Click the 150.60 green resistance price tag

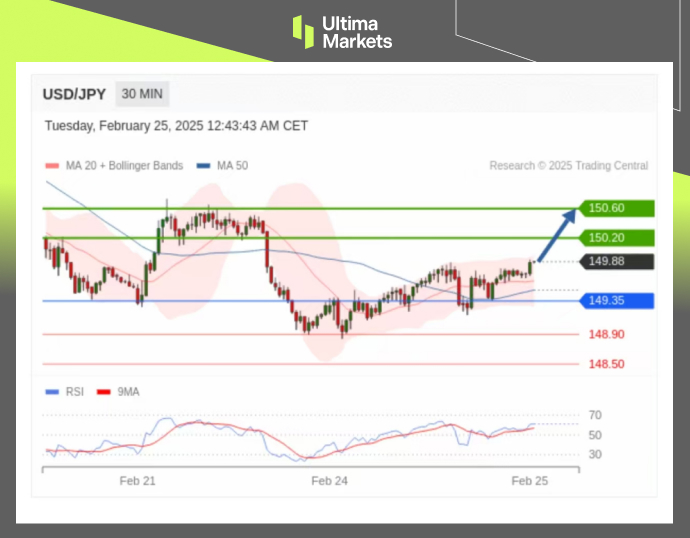(x=619, y=208)
